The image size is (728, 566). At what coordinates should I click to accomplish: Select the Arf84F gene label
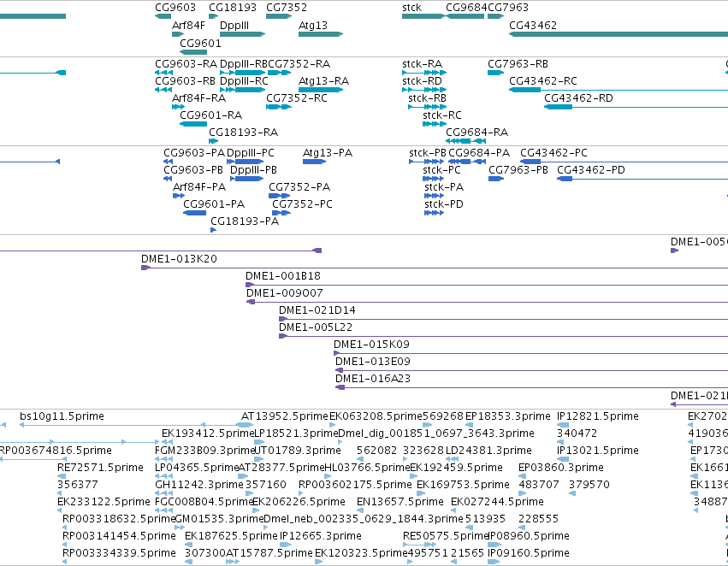point(188,25)
